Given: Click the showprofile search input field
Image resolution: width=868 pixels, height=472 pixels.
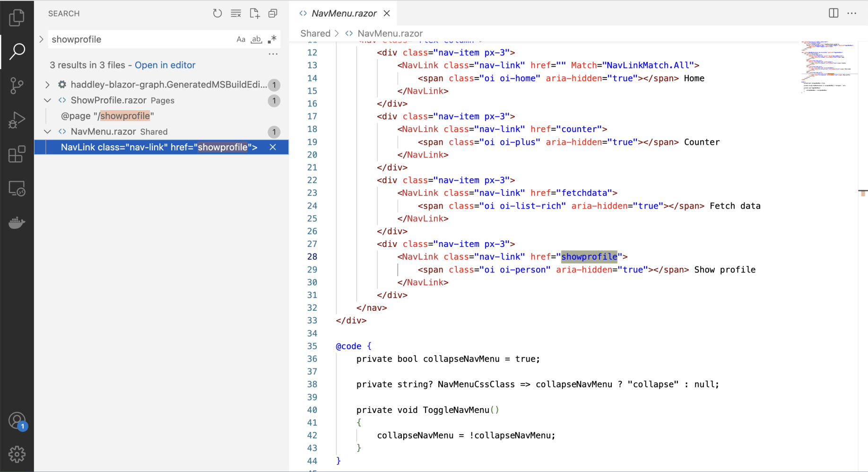Looking at the screenshot, I should pyautogui.click(x=142, y=39).
